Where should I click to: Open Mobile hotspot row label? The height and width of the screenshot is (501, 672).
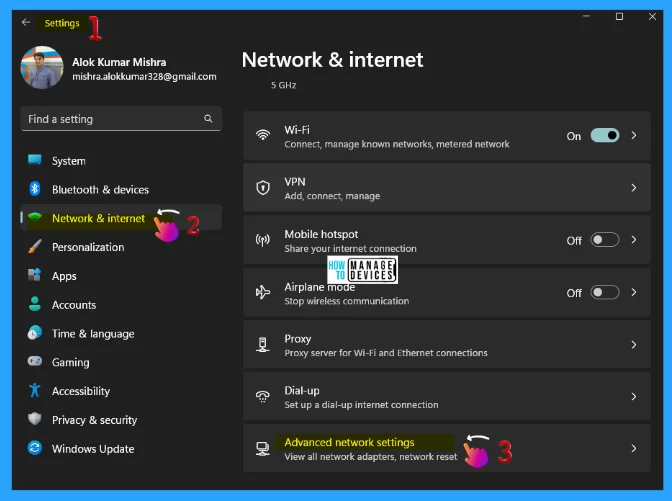tap(321, 234)
